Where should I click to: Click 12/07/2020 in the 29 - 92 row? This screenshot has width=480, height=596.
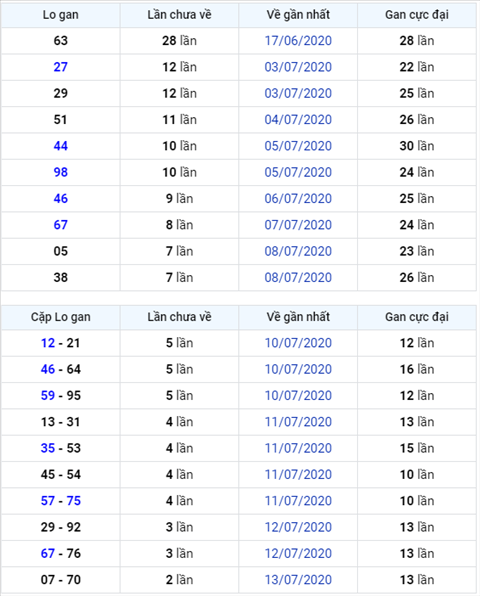(298, 527)
